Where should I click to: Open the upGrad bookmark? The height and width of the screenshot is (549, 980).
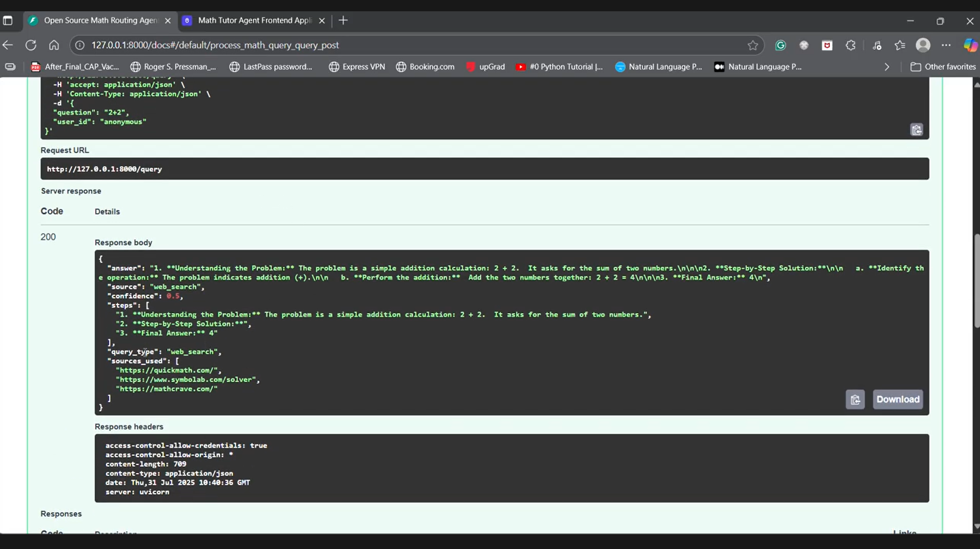[485, 67]
